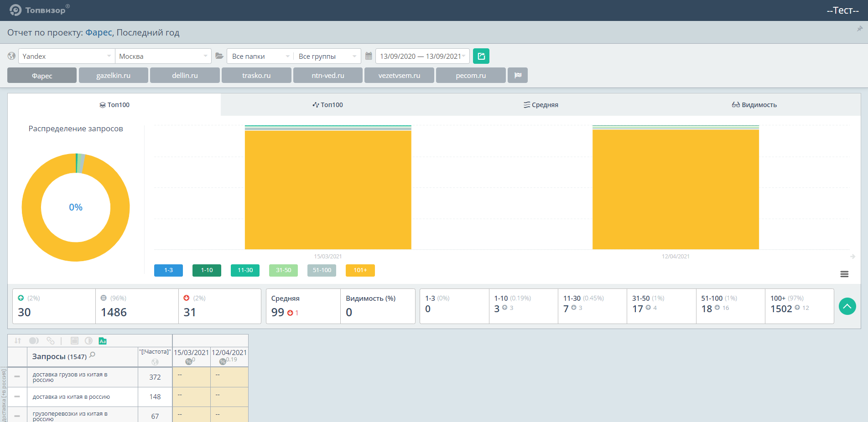The image size is (868, 422).
Task: Select the Фарес project button
Action: tap(42, 75)
